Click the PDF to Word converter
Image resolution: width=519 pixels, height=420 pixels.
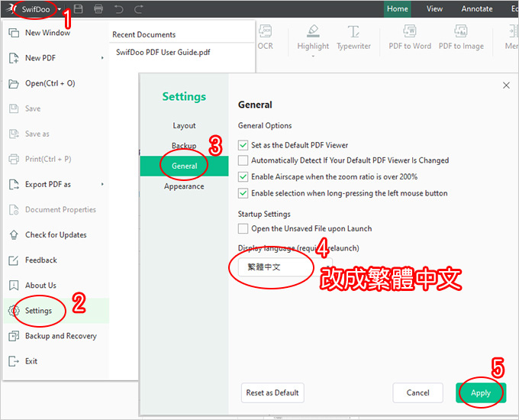[x=410, y=37]
